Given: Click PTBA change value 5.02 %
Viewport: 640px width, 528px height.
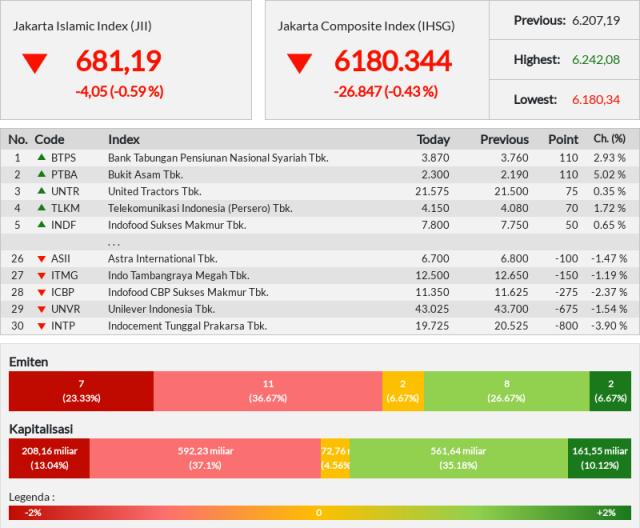Looking at the screenshot, I should coord(609,175).
